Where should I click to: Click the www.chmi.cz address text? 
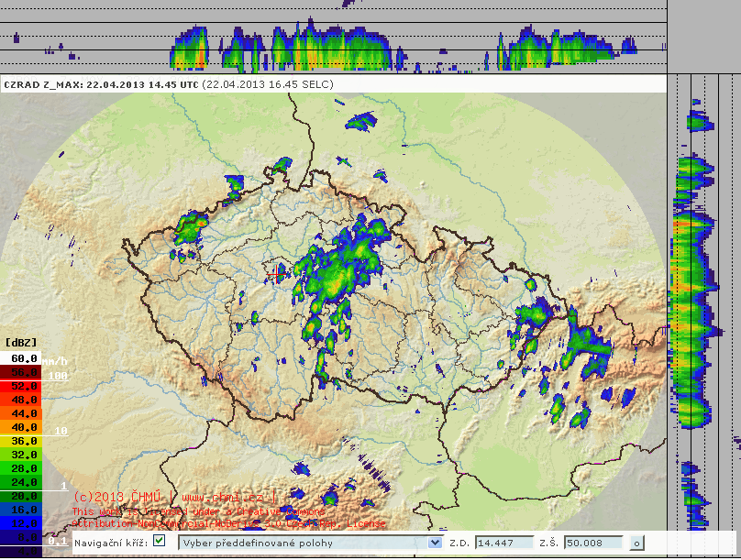click(222, 497)
